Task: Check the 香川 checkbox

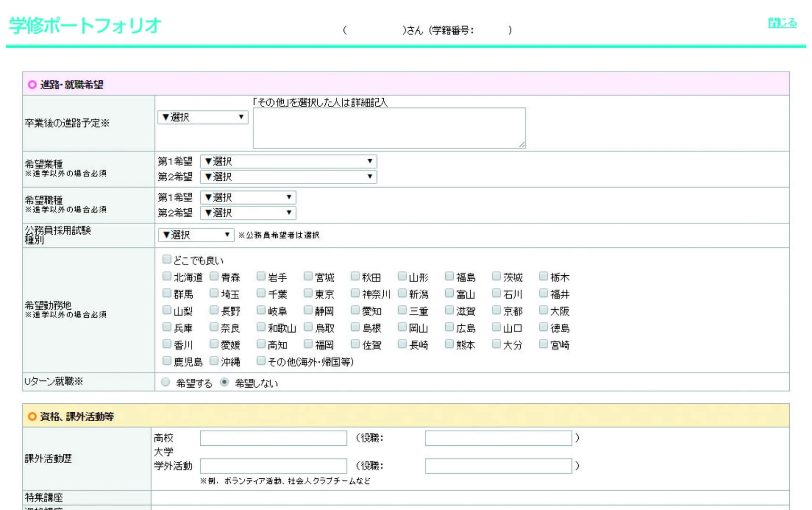Action: [x=167, y=344]
